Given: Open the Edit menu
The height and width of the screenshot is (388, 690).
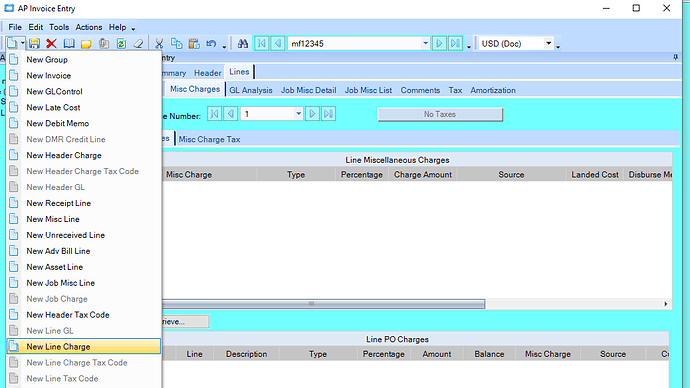Looking at the screenshot, I should (36, 27).
